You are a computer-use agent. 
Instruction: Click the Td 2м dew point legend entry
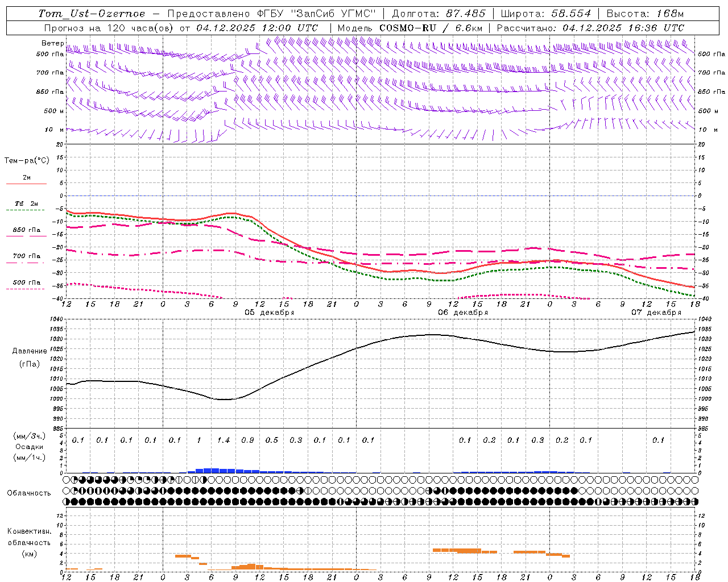tap(27, 203)
